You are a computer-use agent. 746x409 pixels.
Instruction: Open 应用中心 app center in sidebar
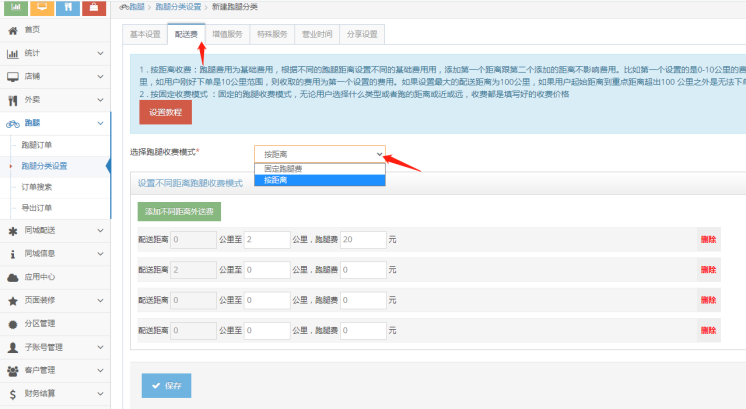(39, 276)
